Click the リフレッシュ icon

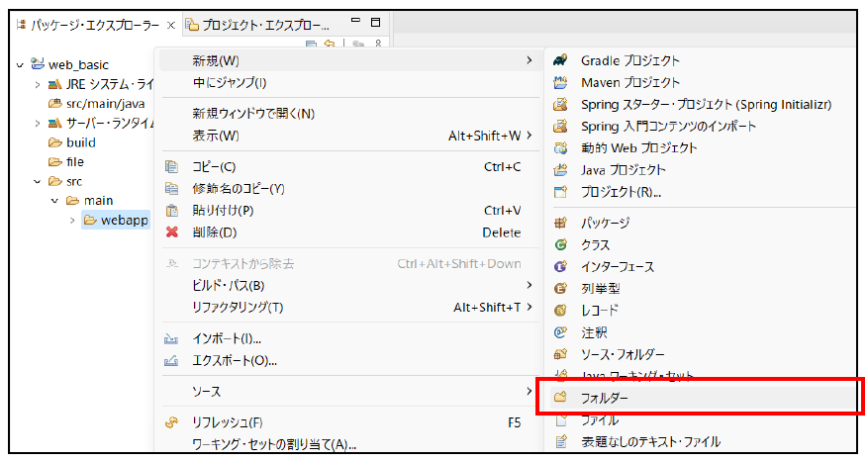pos(172,422)
